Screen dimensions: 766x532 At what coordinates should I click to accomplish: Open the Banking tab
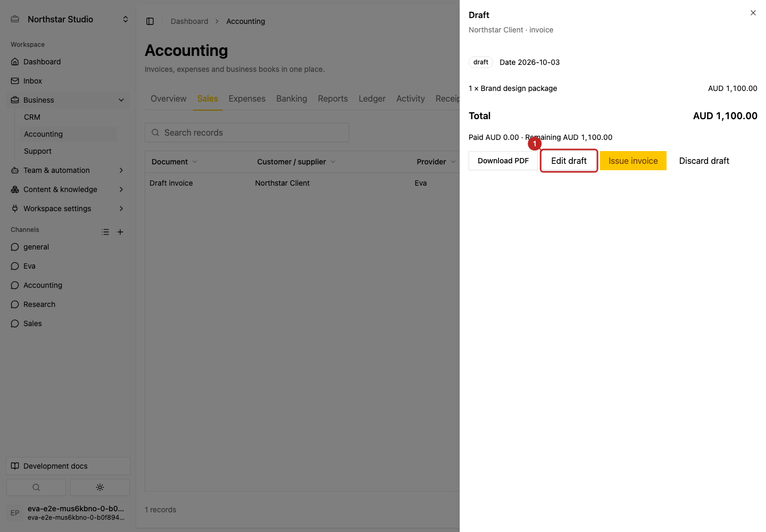[x=292, y=99]
